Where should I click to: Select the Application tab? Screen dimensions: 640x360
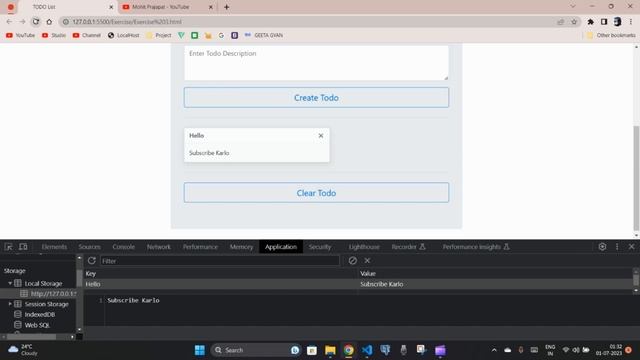point(281,247)
